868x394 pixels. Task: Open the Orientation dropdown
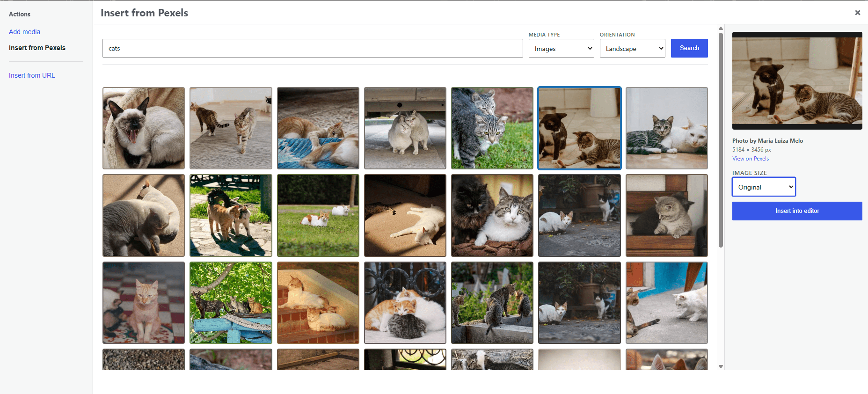coord(632,48)
